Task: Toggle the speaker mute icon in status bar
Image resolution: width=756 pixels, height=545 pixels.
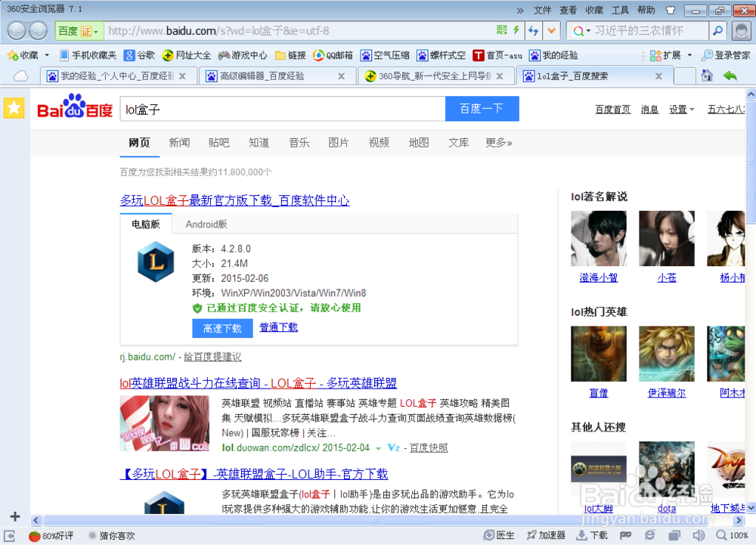Action: [x=699, y=535]
